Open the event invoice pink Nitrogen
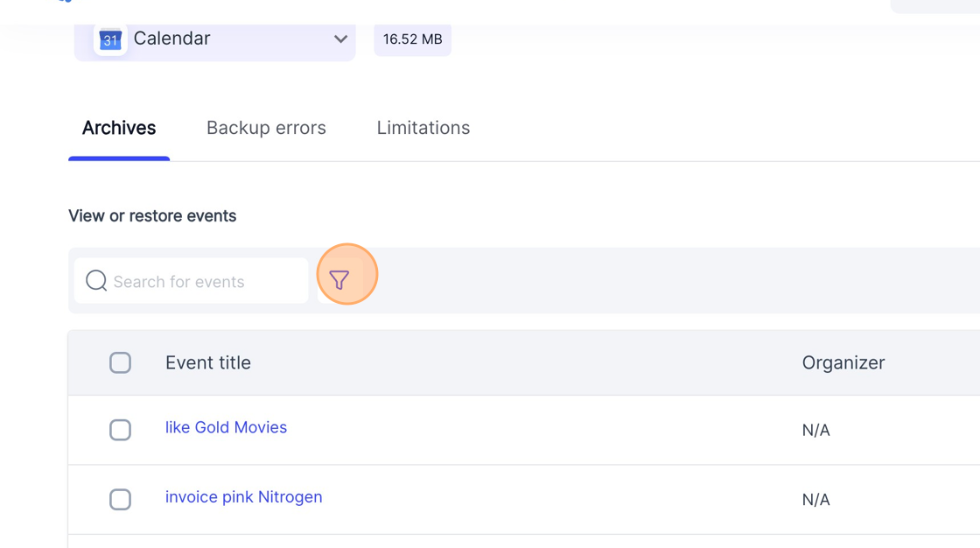 pyautogui.click(x=243, y=496)
